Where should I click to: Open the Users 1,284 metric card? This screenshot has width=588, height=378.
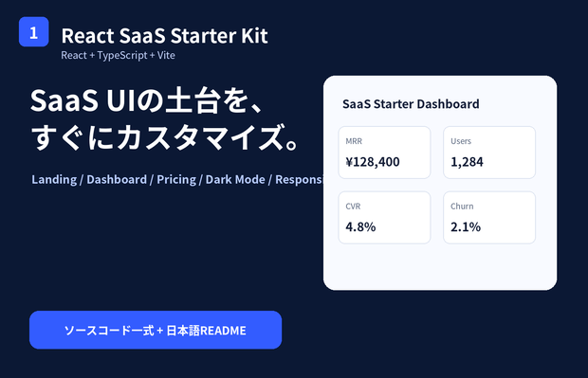point(489,153)
